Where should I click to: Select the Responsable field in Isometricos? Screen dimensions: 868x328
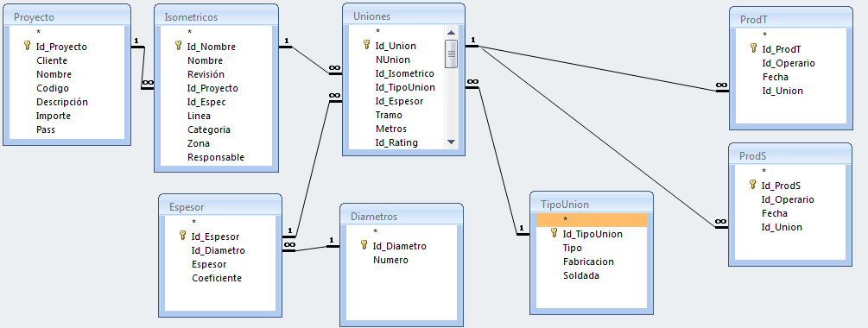(215, 157)
